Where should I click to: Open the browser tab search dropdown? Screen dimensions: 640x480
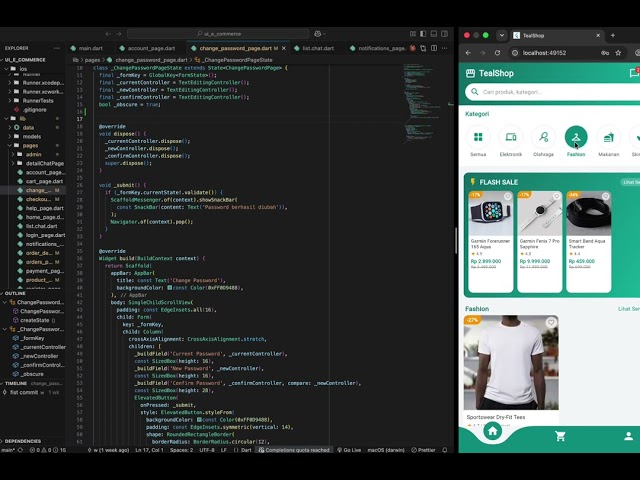coord(502,36)
